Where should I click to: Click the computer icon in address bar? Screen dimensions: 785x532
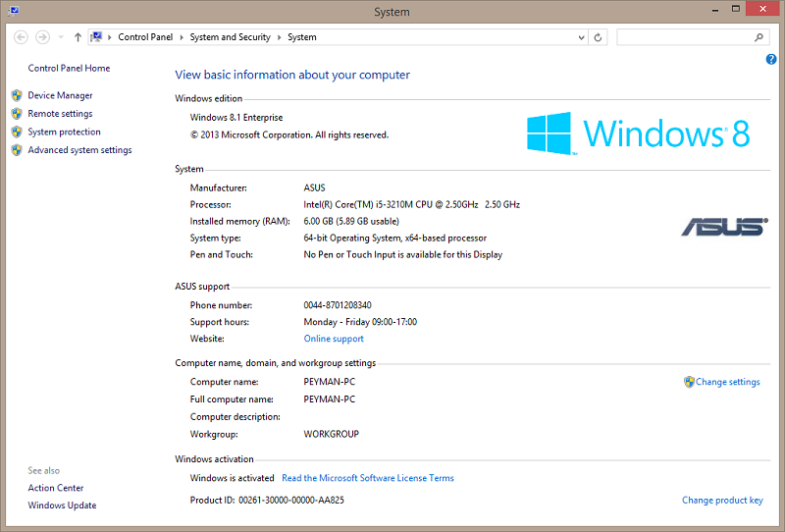click(x=96, y=37)
